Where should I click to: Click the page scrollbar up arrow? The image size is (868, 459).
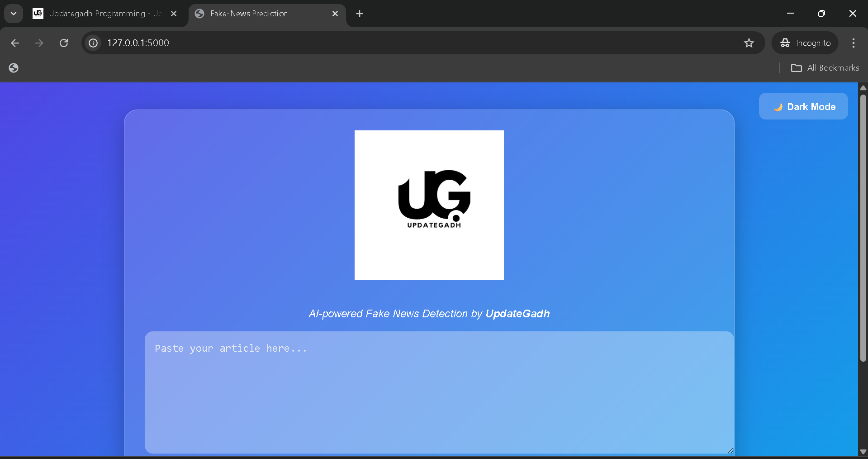863,88
